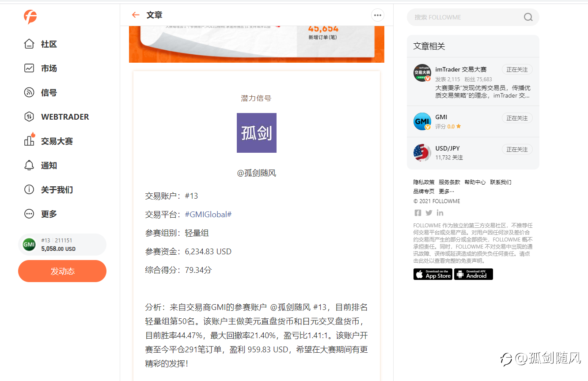Screen dimensions: 588x381
Task: Click the 交易账户：#13 text
Action: click(x=171, y=196)
